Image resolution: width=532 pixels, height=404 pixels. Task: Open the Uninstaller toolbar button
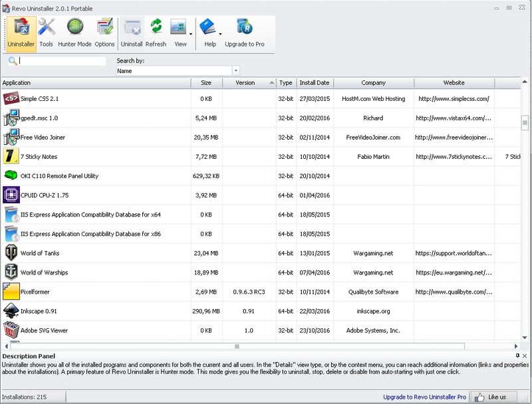[x=21, y=33]
